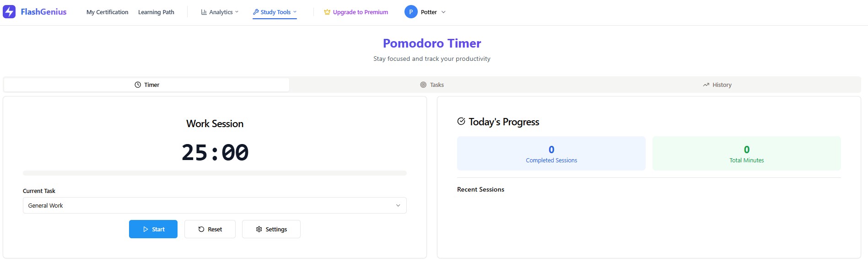Open the Current Task General Work dropdown
The width and height of the screenshot is (868, 273).
215,205
